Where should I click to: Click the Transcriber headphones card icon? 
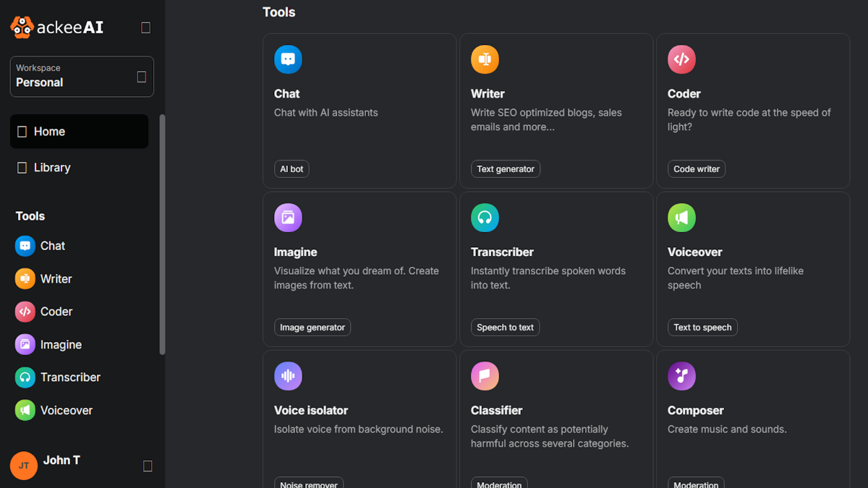point(485,218)
